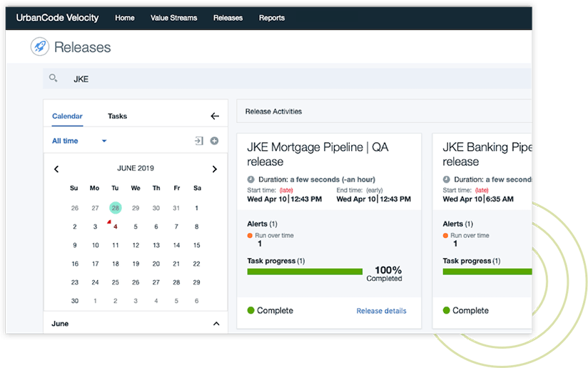This screenshot has width=588, height=368.
Task: Click the import arrow-into-box icon
Action: pyautogui.click(x=199, y=141)
